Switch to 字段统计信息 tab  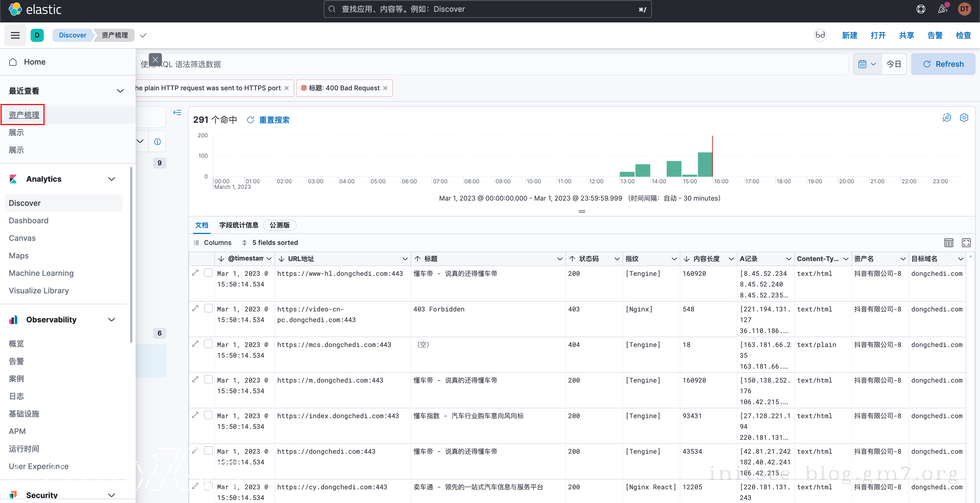238,225
